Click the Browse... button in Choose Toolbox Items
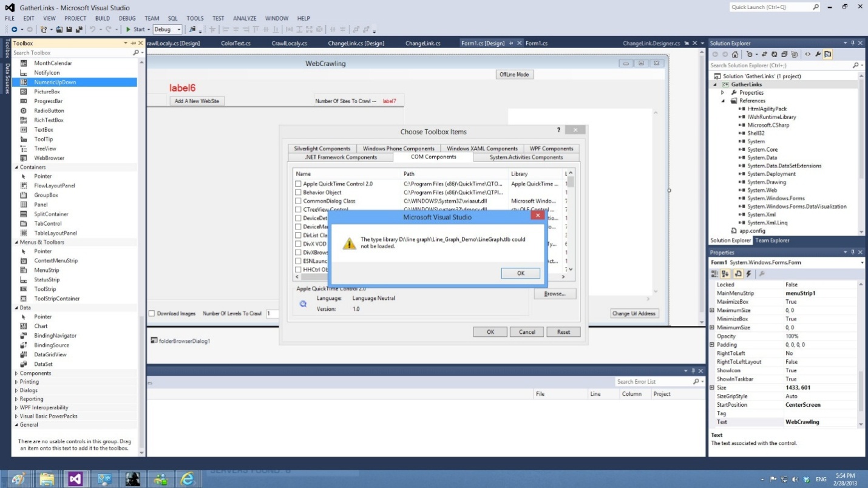 [555, 294]
